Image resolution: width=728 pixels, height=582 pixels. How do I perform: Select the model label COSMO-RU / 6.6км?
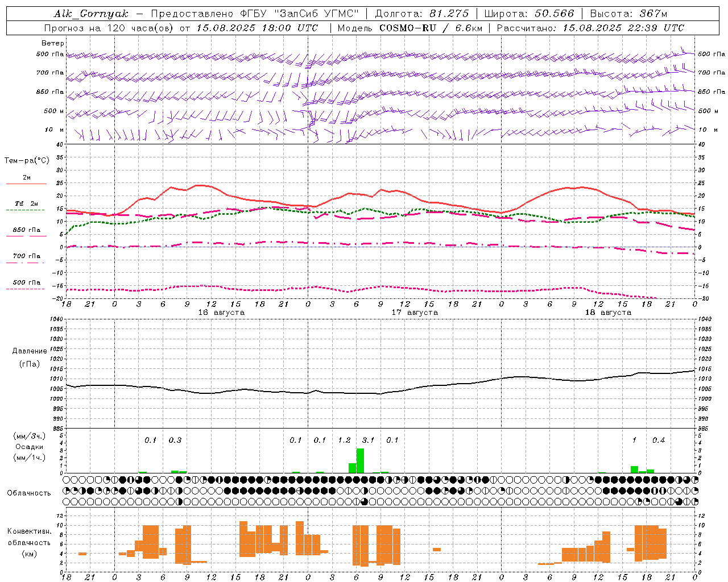click(431, 28)
